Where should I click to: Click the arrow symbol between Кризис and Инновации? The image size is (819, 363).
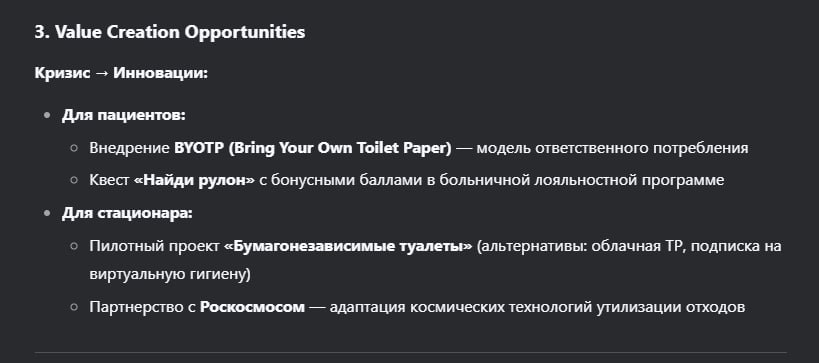101,73
